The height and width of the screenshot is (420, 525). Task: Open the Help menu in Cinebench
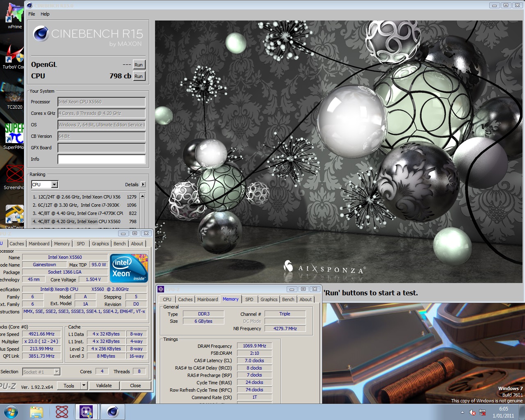pos(45,14)
